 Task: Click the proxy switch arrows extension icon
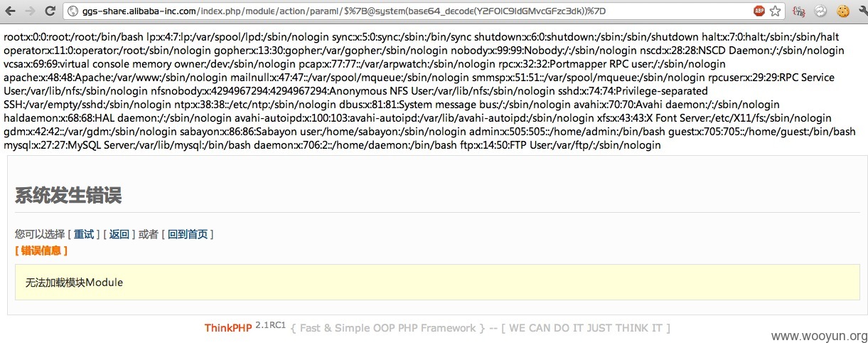click(x=820, y=11)
